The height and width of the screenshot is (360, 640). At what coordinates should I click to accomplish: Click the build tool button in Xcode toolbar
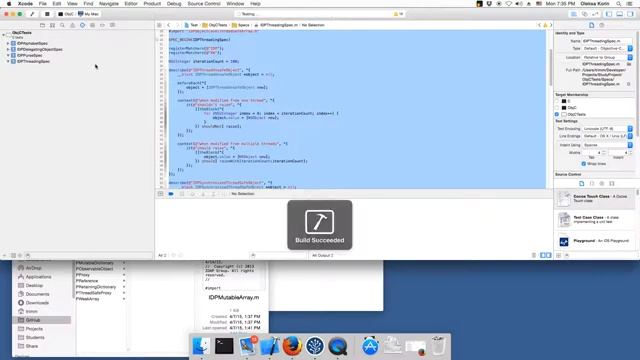point(32,14)
